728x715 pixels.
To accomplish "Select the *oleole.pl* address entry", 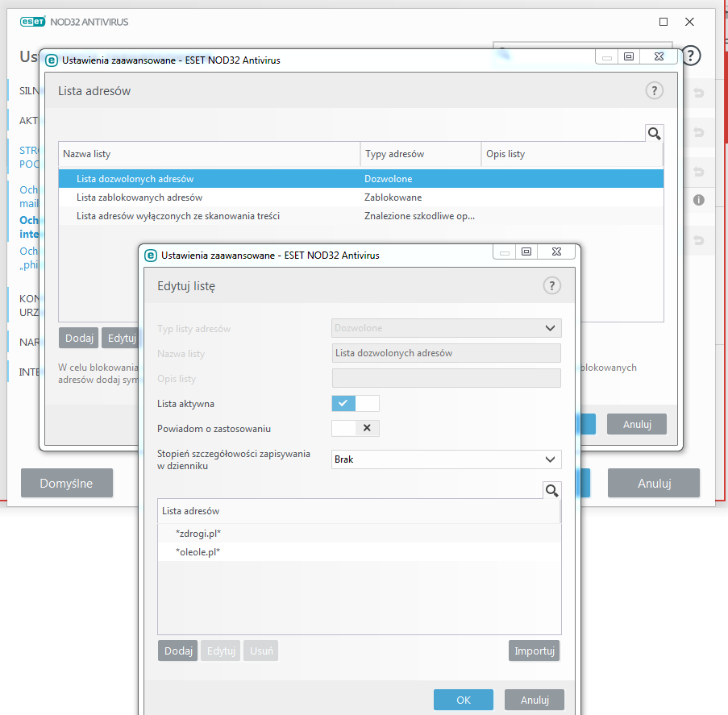I will (360, 552).
